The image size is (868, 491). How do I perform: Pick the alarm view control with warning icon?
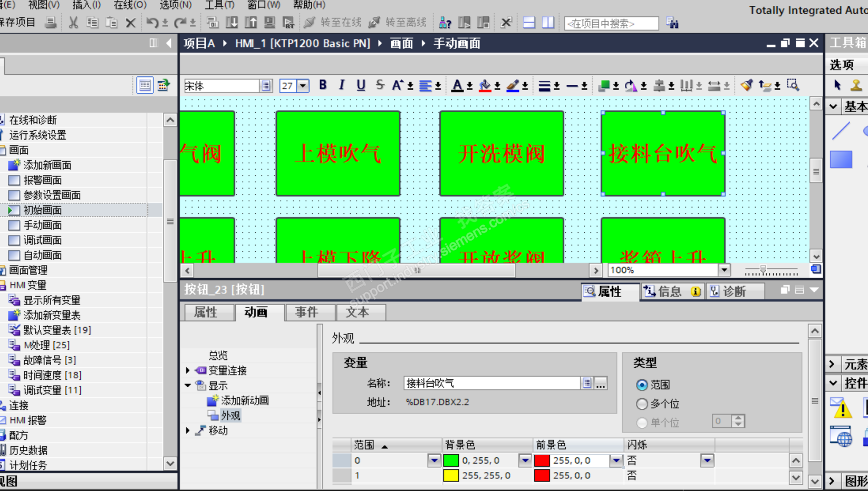tap(841, 407)
